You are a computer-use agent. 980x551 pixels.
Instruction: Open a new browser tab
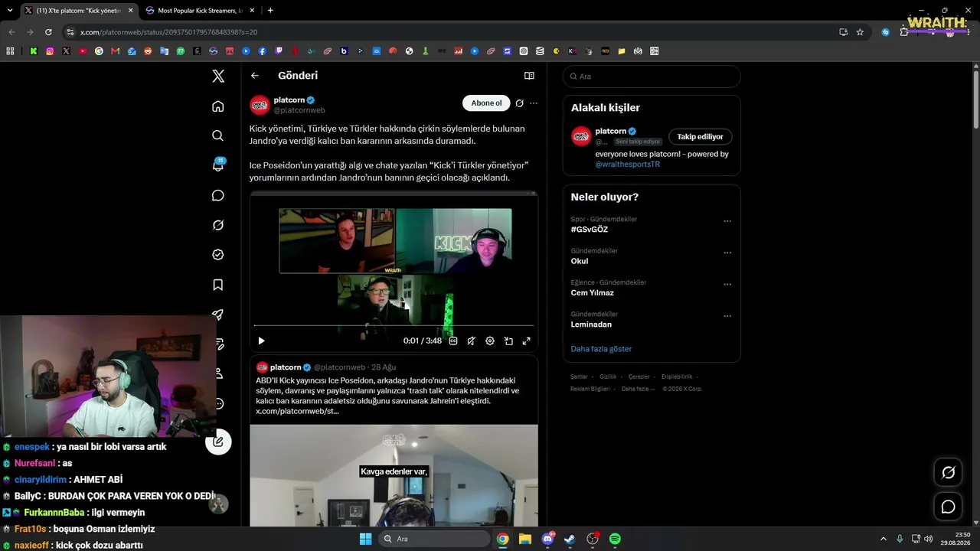[x=270, y=11]
